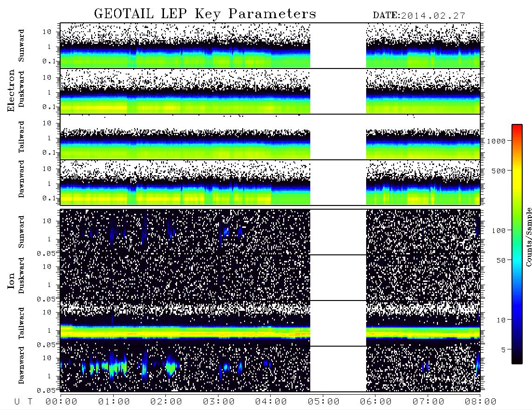Click the Ion Duskward "10" energy tick

[47, 267]
